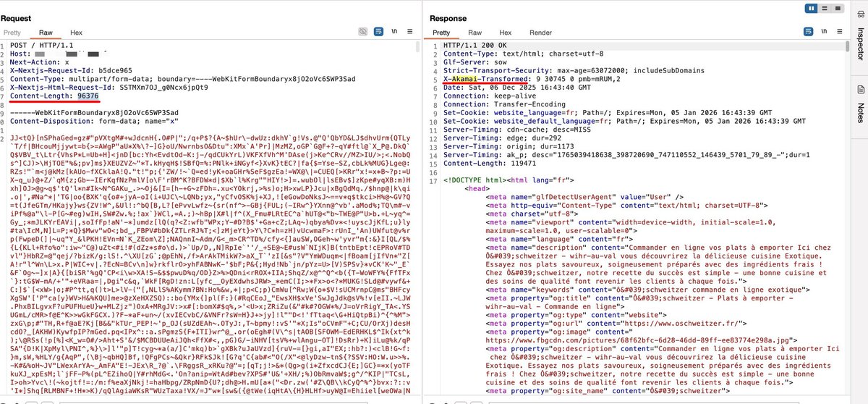The image size is (868, 404).
Task: Select the Pretty tab in Request
Action: pyautogui.click(x=12, y=33)
